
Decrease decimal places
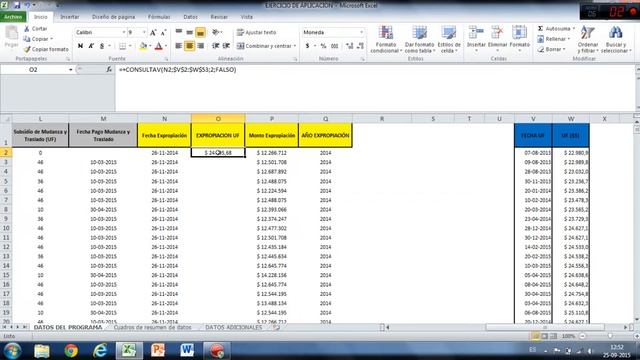[360, 46]
